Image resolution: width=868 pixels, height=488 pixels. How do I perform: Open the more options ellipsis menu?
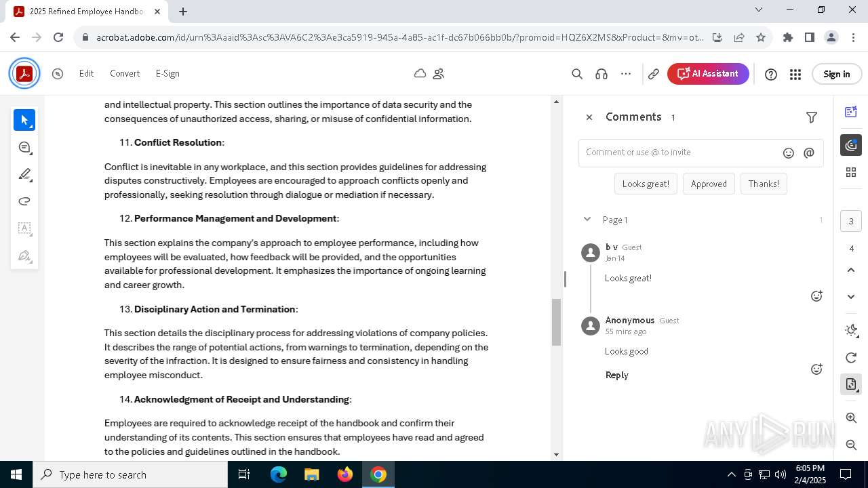(x=626, y=74)
